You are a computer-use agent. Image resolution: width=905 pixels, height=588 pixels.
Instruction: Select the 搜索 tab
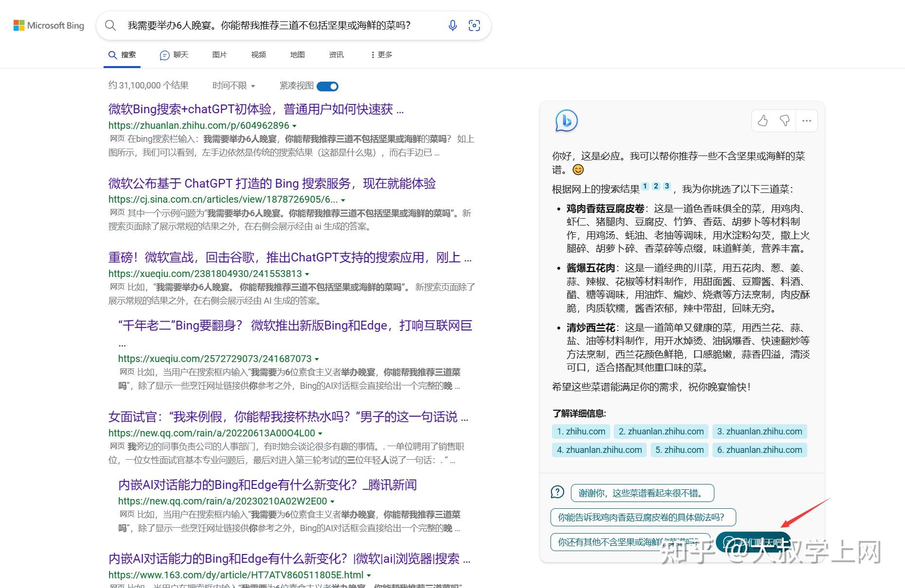[122, 55]
